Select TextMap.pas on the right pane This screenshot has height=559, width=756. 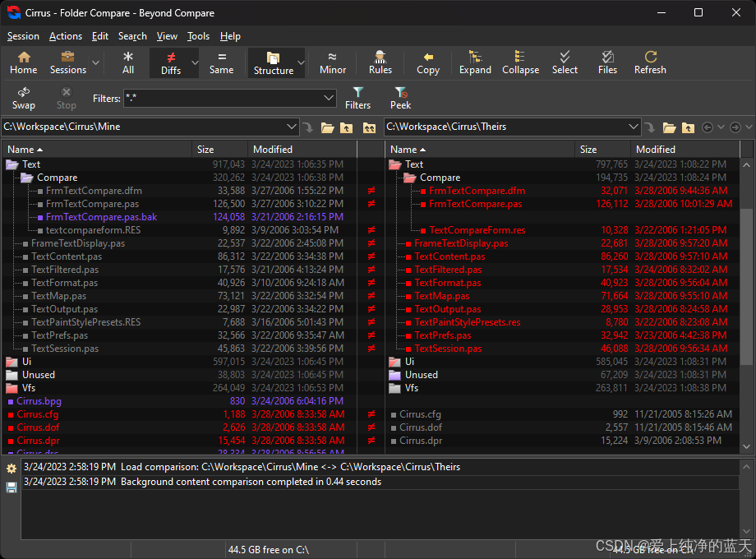[x=442, y=296]
